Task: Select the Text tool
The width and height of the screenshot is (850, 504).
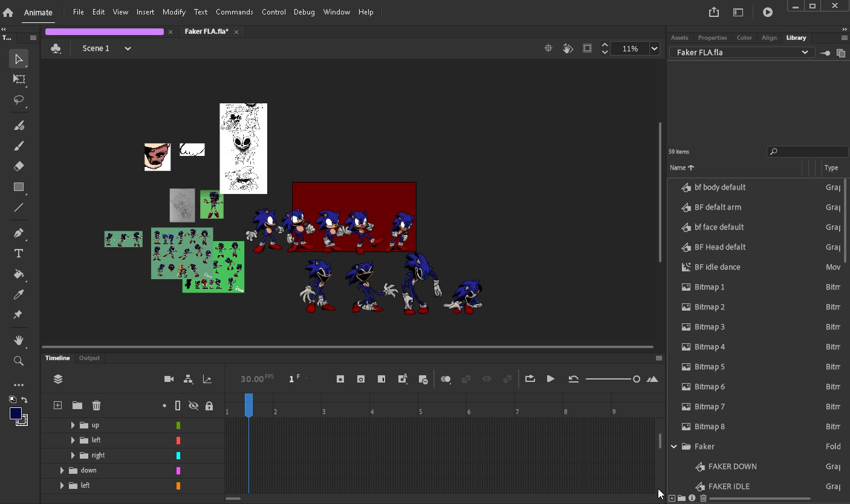Action: (19, 253)
